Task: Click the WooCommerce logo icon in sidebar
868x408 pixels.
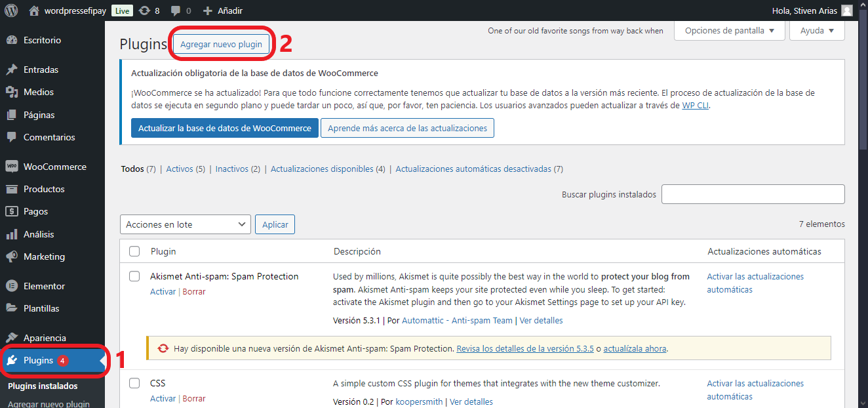Action: 12,167
